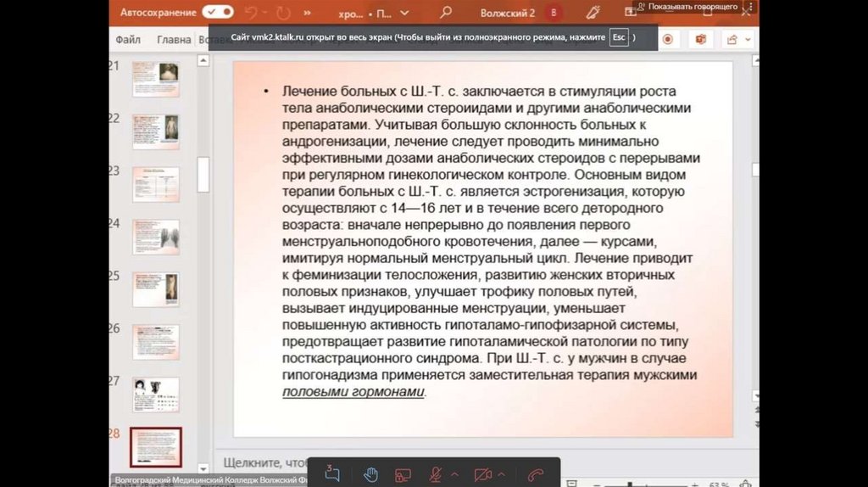Turn on the camera in call toolbar

coord(482,474)
